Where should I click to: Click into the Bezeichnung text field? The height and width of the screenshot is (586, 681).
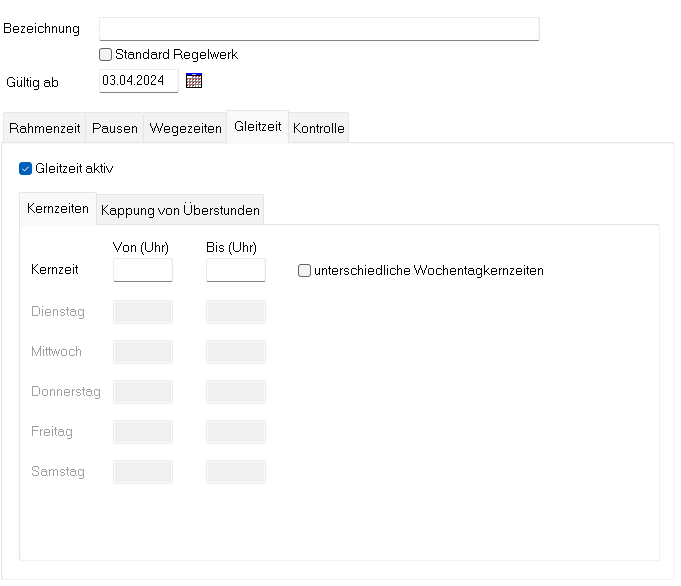pyautogui.click(x=319, y=28)
